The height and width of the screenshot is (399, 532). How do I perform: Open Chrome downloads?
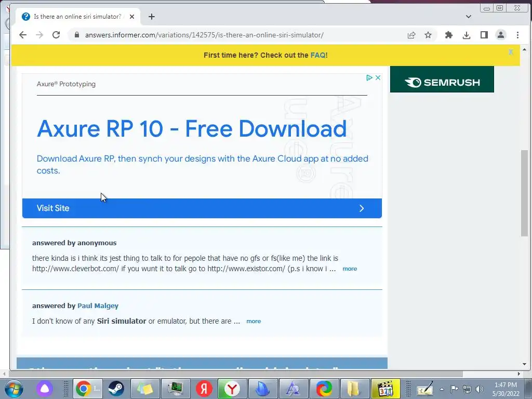(x=467, y=35)
